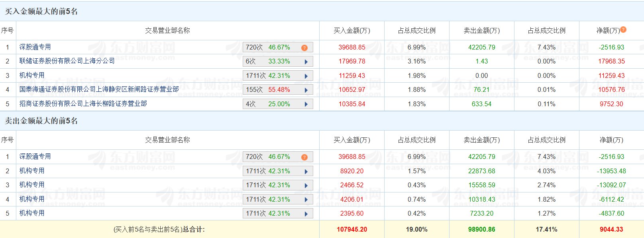This screenshot has width=644, height=238.
Task: Click arrow icon in sell row 2 机构专用
Action: click(x=306, y=172)
